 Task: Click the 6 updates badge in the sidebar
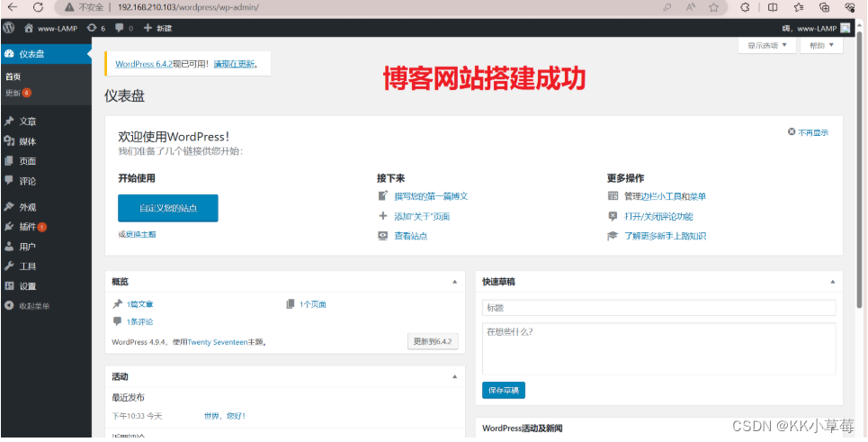tap(27, 93)
